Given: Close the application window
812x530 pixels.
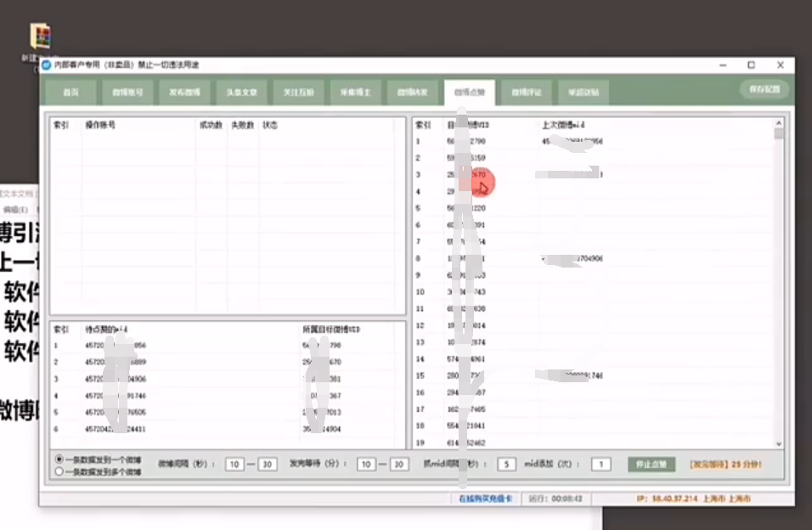Looking at the screenshot, I should (x=781, y=65).
